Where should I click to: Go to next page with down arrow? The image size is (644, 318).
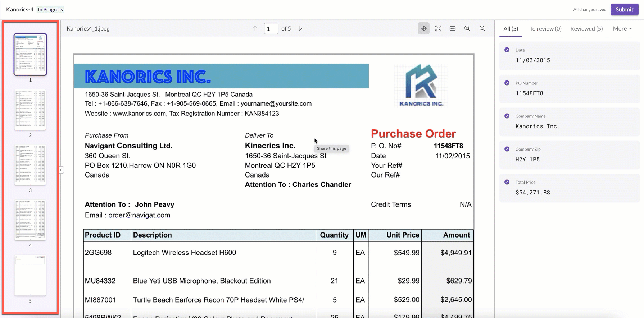pyautogui.click(x=300, y=28)
